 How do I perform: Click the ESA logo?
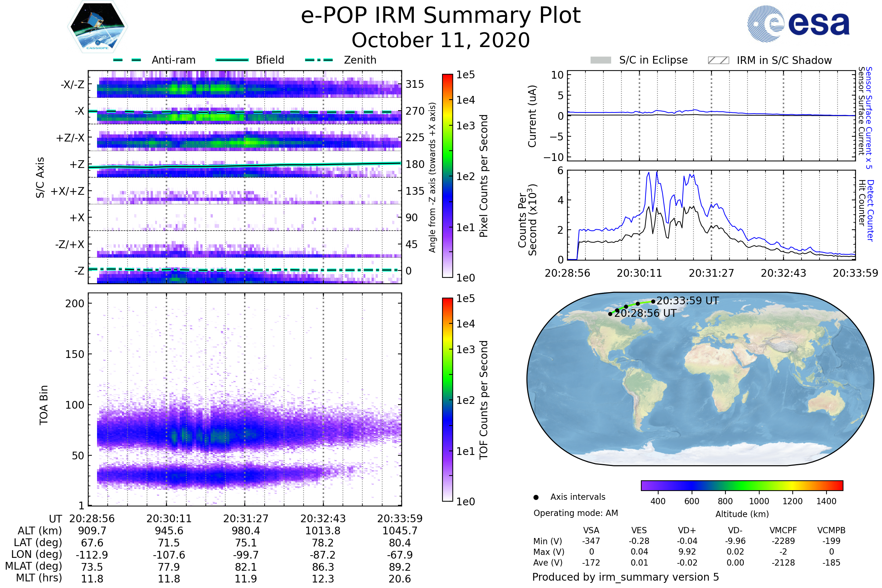[798, 24]
